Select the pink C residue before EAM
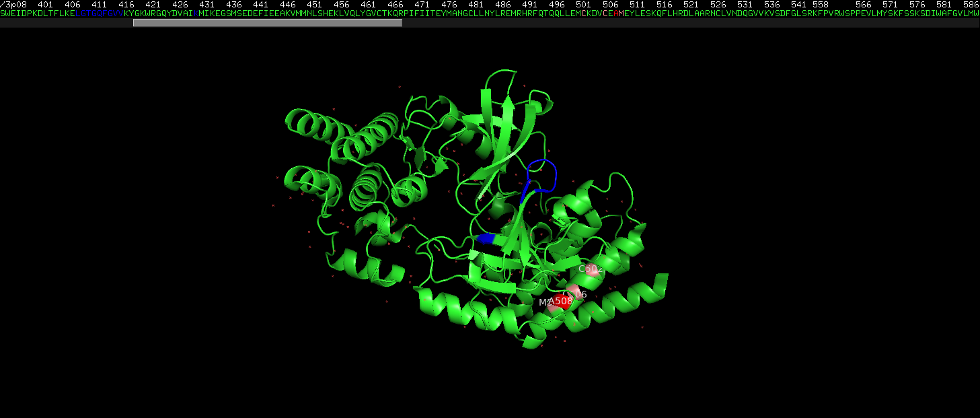The height and width of the screenshot is (418, 980). pyautogui.click(x=605, y=13)
